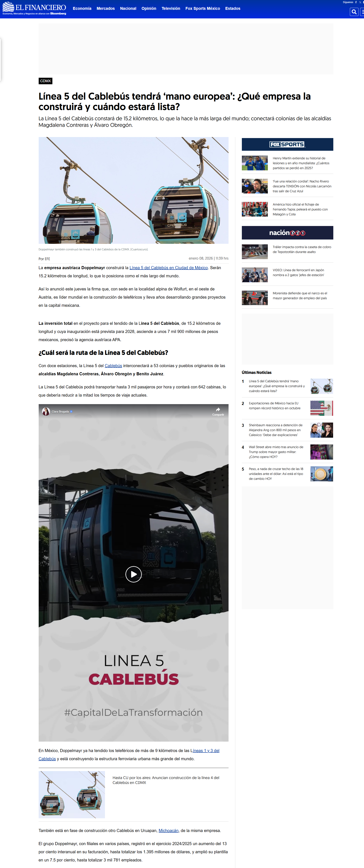This screenshot has height=868, width=364.
Task: Open the Tepotzotlán tráiler article thumbnail
Action: tap(255, 252)
